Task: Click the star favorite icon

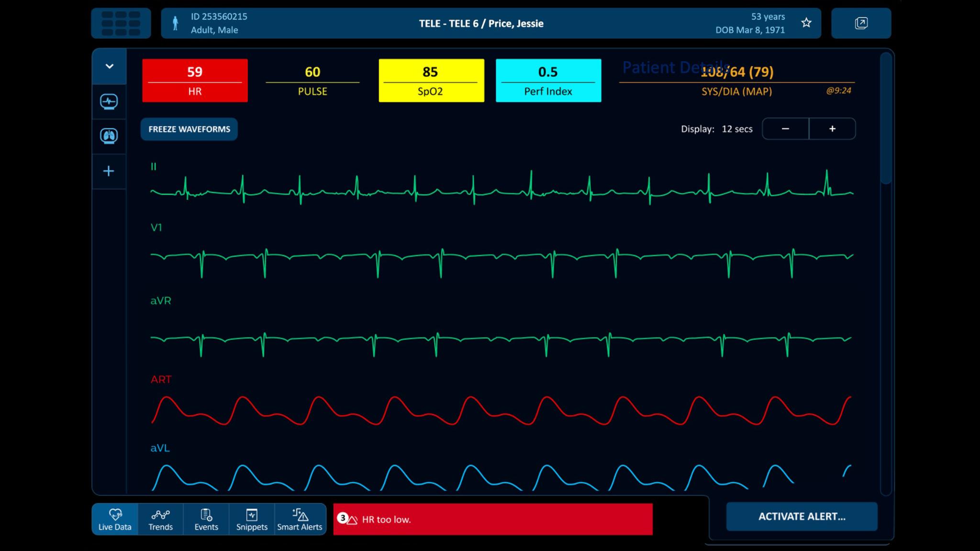Action: [806, 23]
